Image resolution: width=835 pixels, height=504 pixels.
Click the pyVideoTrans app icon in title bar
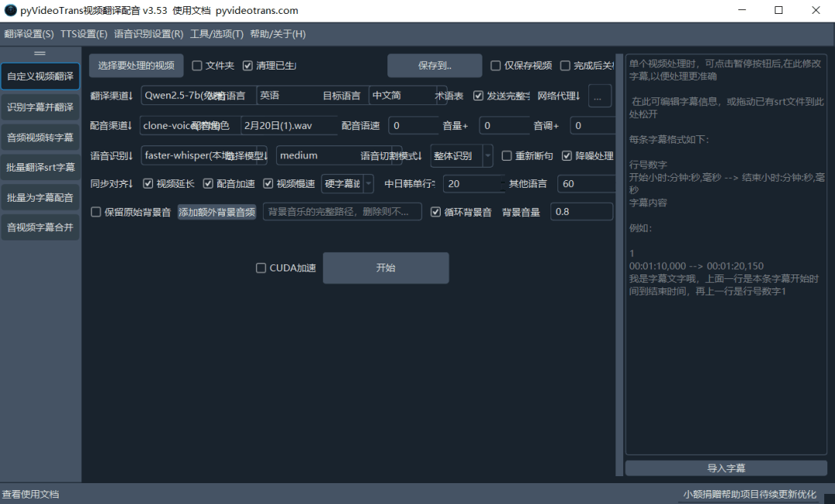click(10, 10)
